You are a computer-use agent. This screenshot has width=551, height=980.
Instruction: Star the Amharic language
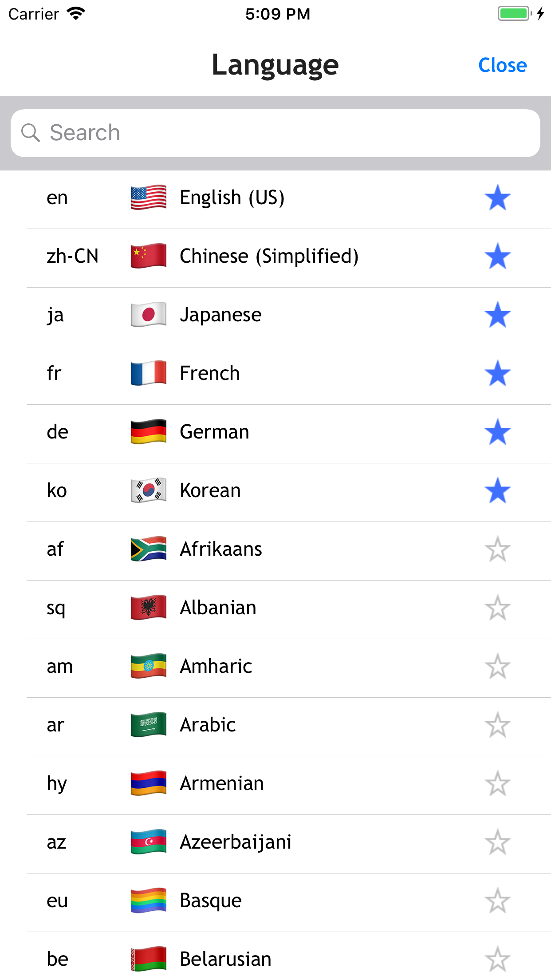497,666
